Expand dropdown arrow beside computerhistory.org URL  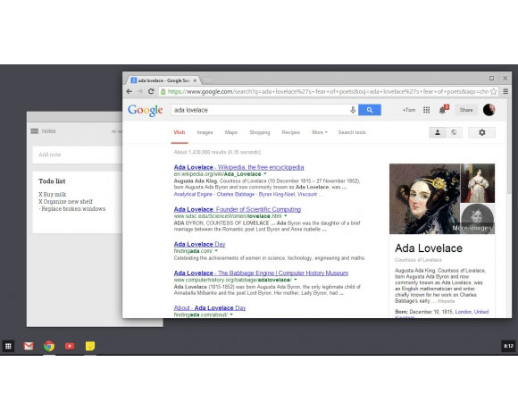pyautogui.click(x=296, y=280)
